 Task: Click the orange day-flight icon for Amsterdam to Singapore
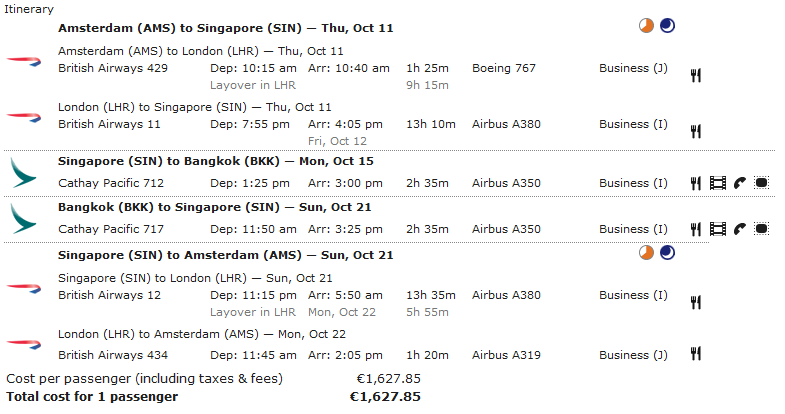click(x=646, y=26)
